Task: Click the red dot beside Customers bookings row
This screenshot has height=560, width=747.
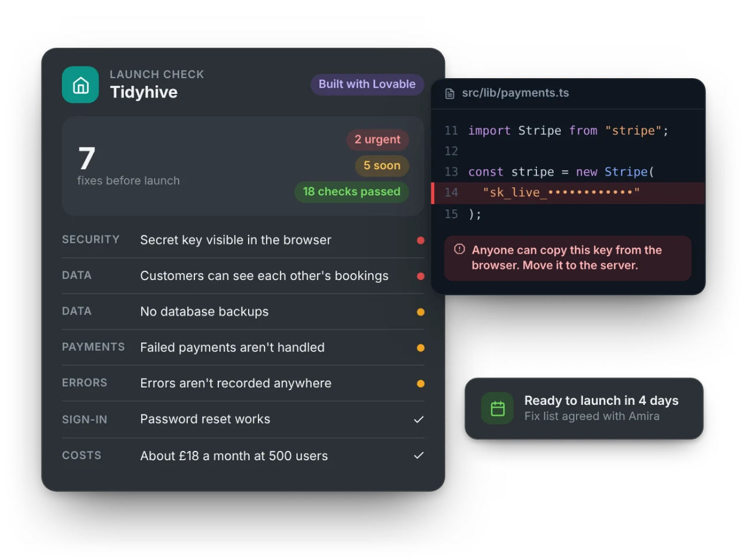Action: pyautogui.click(x=421, y=276)
